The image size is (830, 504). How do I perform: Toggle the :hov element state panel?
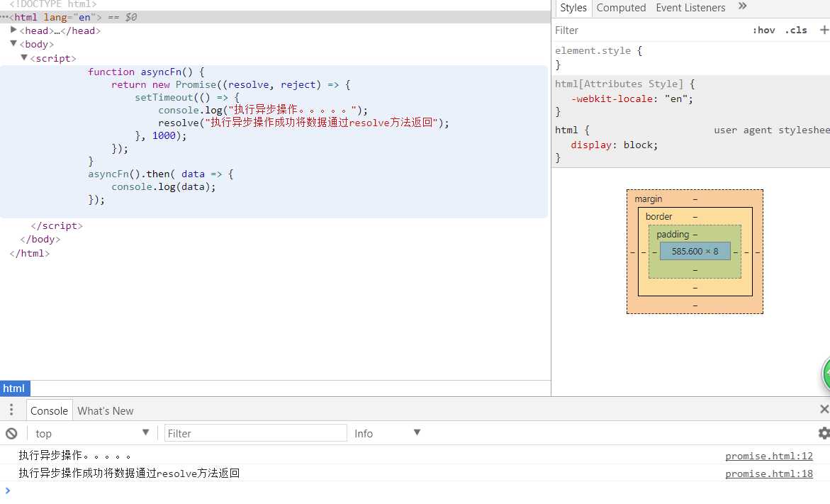(x=763, y=30)
